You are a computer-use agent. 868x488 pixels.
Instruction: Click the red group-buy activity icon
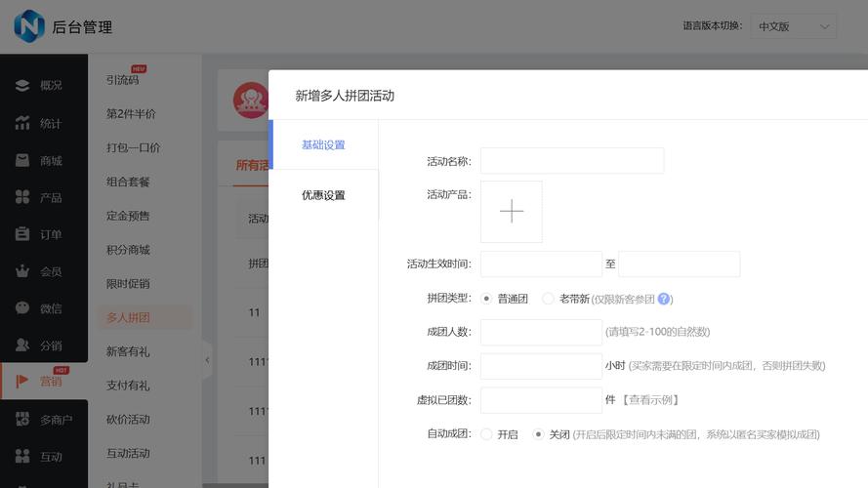[251, 101]
